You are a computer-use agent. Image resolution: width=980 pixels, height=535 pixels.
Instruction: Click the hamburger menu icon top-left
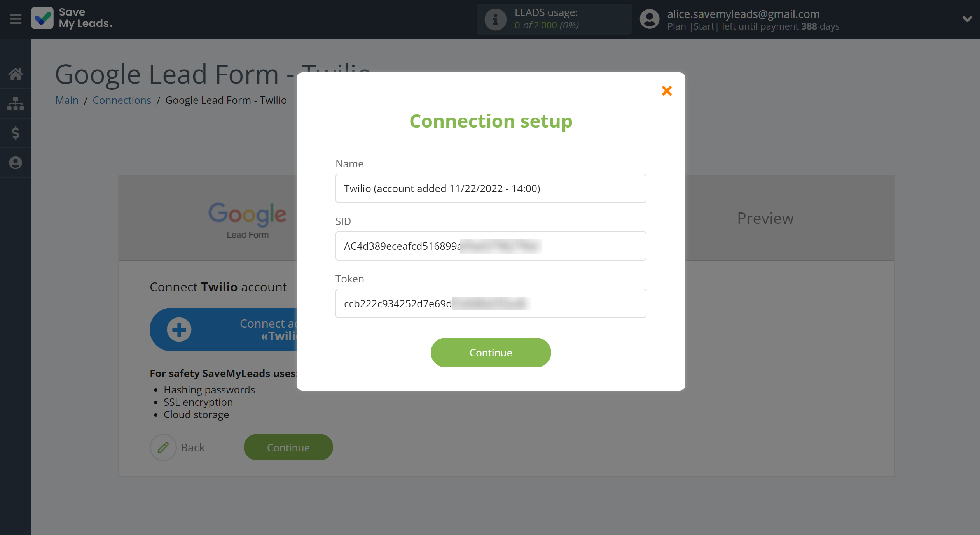click(16, 18)
